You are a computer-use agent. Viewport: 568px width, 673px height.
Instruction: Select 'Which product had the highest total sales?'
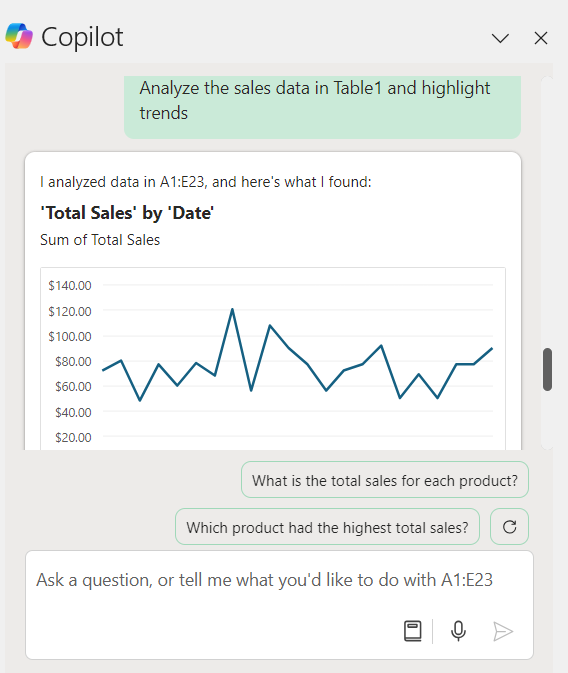(327, 527)
